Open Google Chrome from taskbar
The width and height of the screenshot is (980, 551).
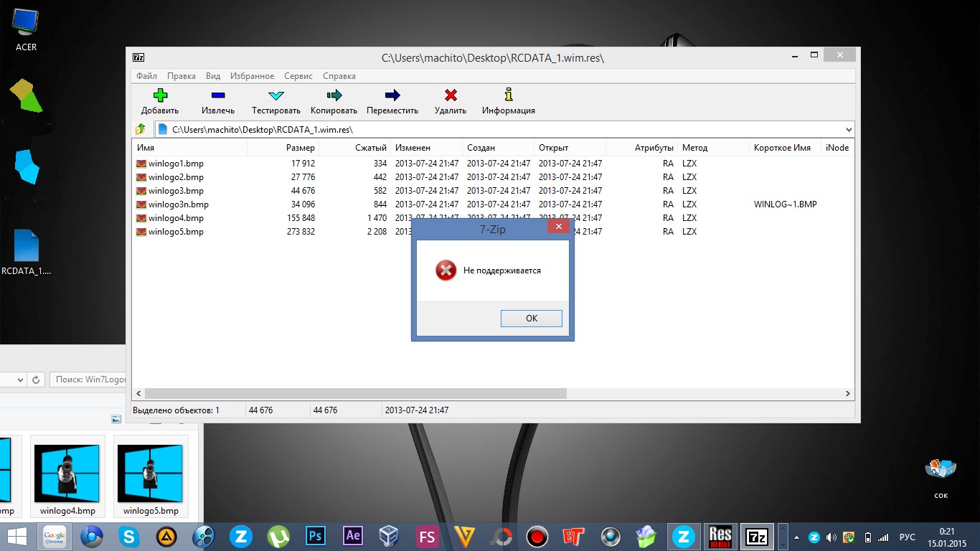coord(55,537)
